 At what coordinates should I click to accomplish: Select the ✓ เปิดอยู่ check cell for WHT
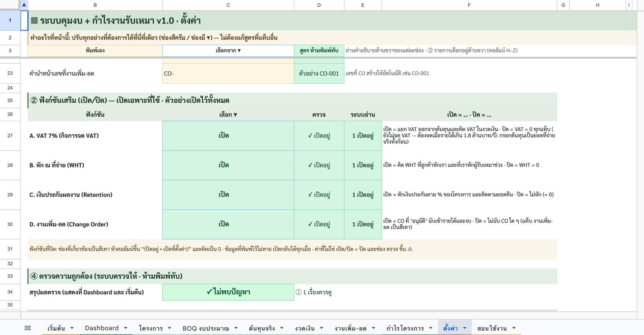coord(319,165)
